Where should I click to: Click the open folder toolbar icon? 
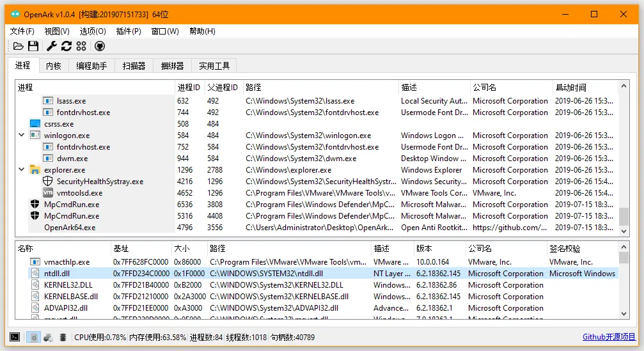(19, 46)
